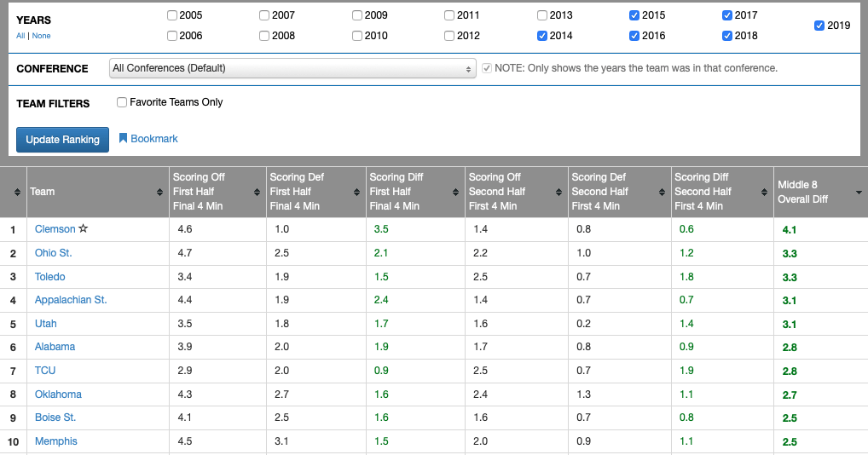868x455 pixels.
Task: Click Scoring Off First Half header text
Action: (x=199, y=192)
